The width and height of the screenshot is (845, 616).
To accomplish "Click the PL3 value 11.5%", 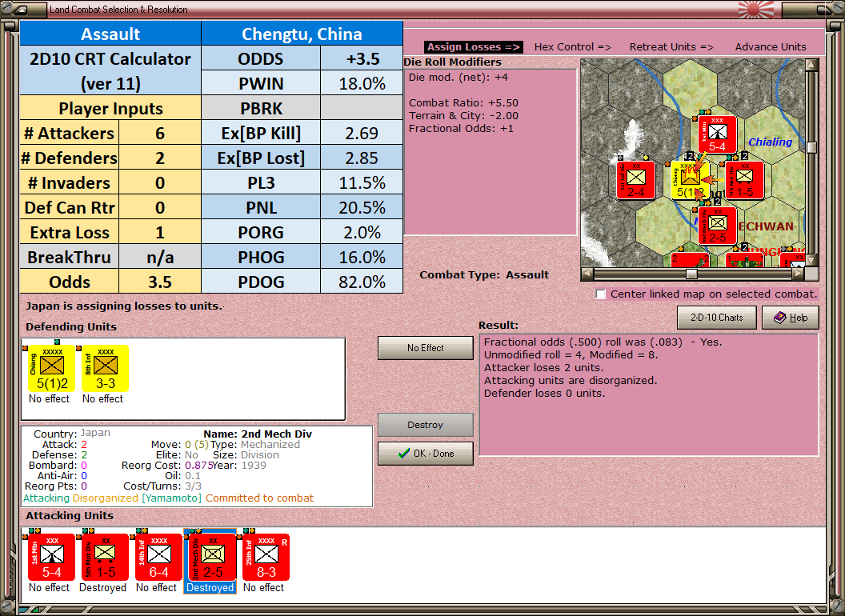I will click(362, 182).
